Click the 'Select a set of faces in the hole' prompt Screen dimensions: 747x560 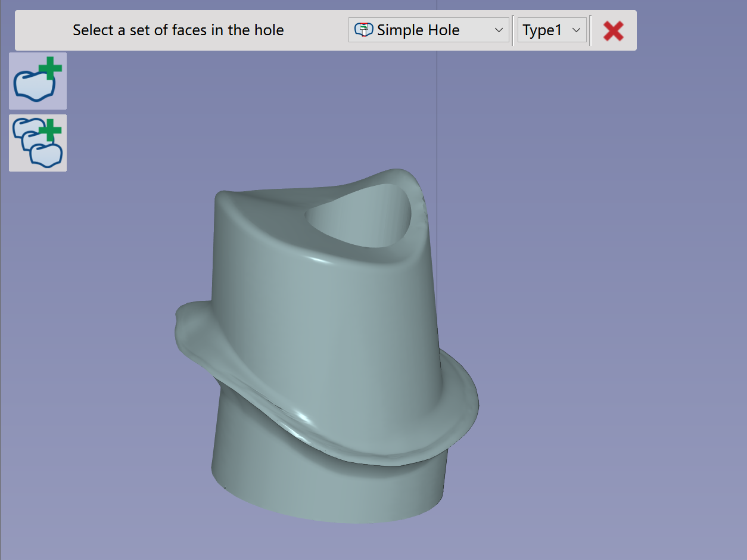tap(178, 30)
